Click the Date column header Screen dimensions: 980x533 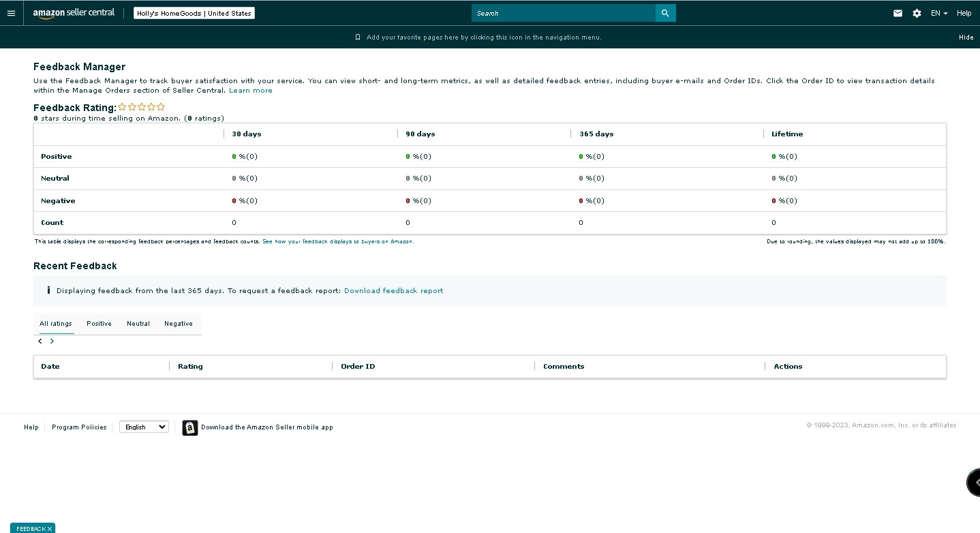50,366
